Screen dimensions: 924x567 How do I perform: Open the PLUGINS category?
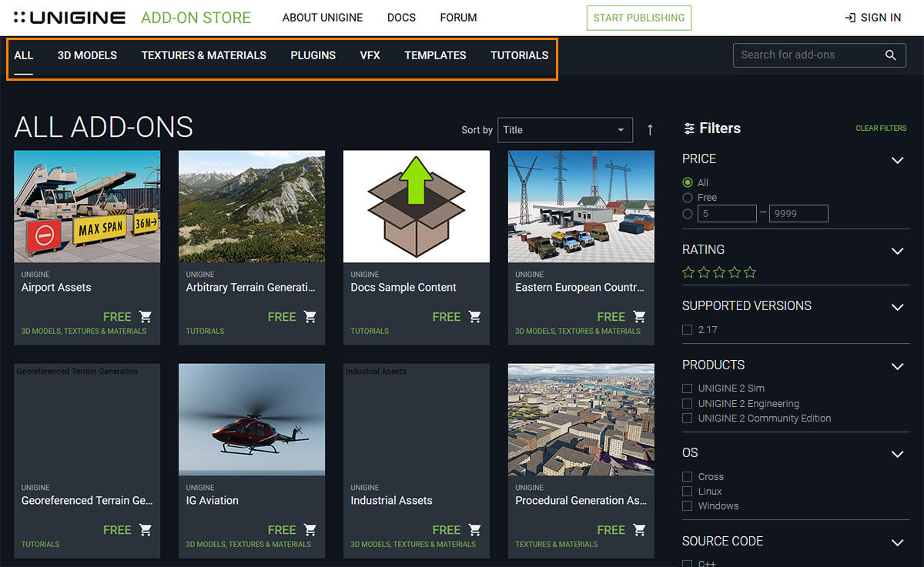313,55
